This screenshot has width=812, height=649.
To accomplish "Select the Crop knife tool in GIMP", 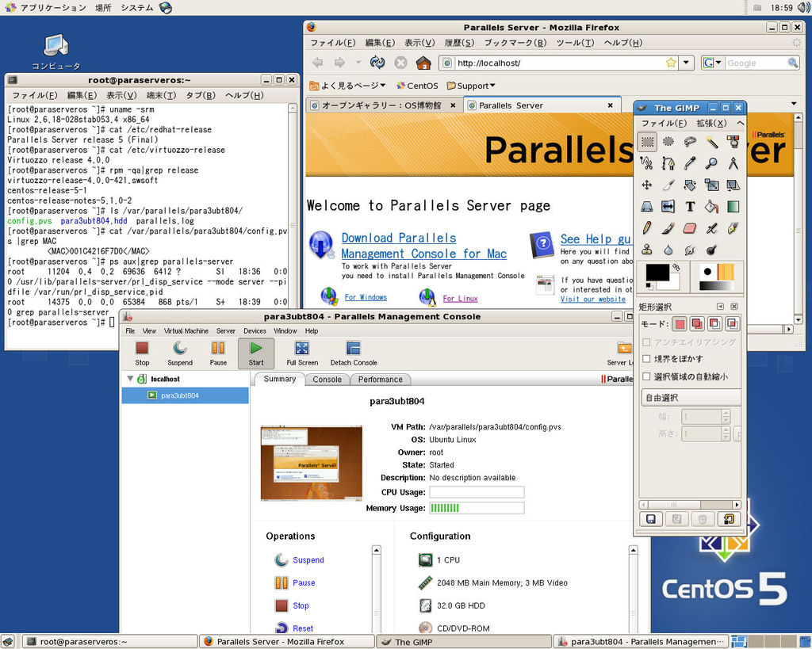I will tap(668, 185).
